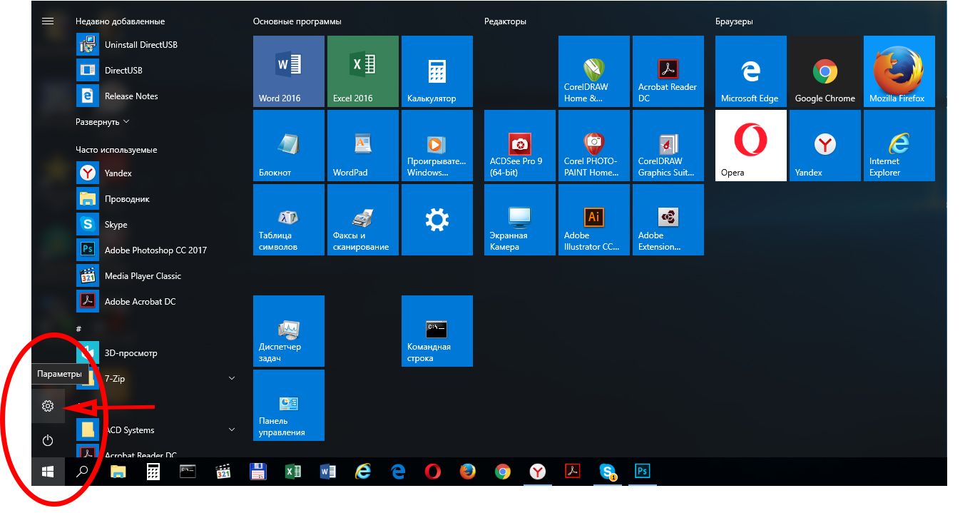Select Media Player Classic in app list
980x513 pixels.
click(143, 276)
